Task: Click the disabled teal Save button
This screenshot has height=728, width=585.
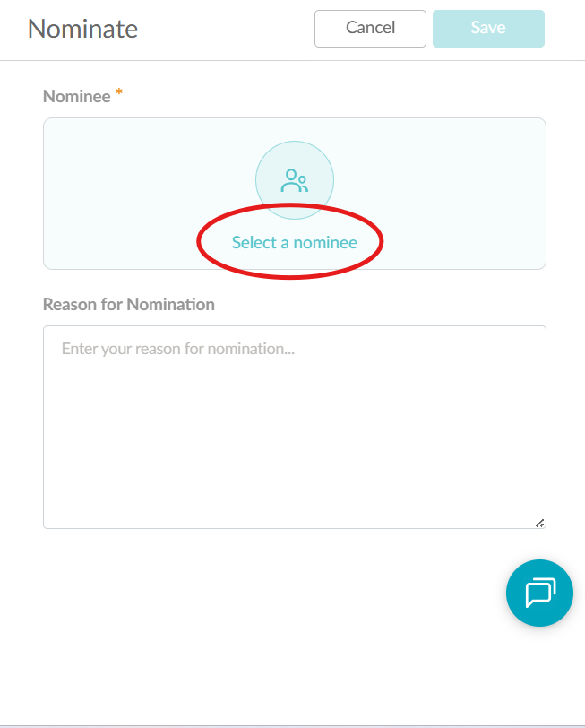Action: tap(488, 29)
